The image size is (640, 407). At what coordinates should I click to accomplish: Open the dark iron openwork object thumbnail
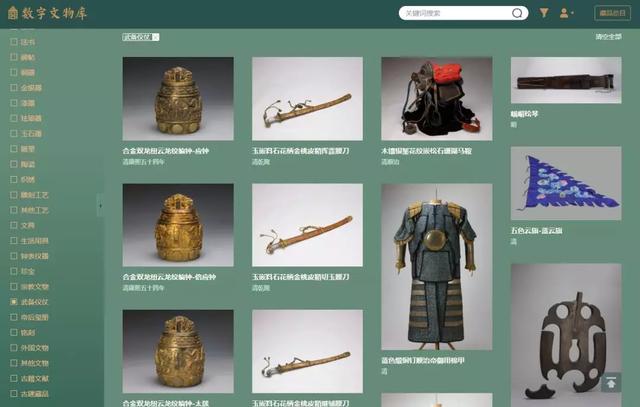[x=566, y=335]
